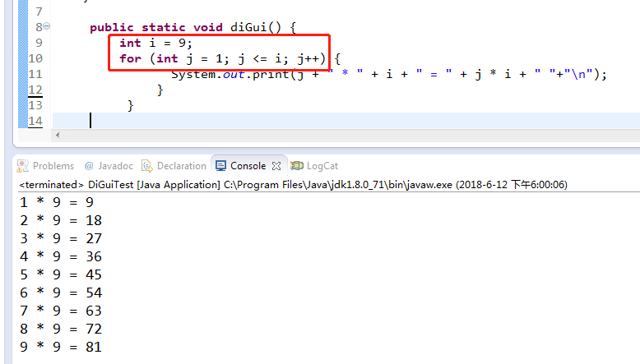The image size is (640, 364).
Task: Click the Javadoc @ icon
Action: pyautogui.click(x=89, y=166)
